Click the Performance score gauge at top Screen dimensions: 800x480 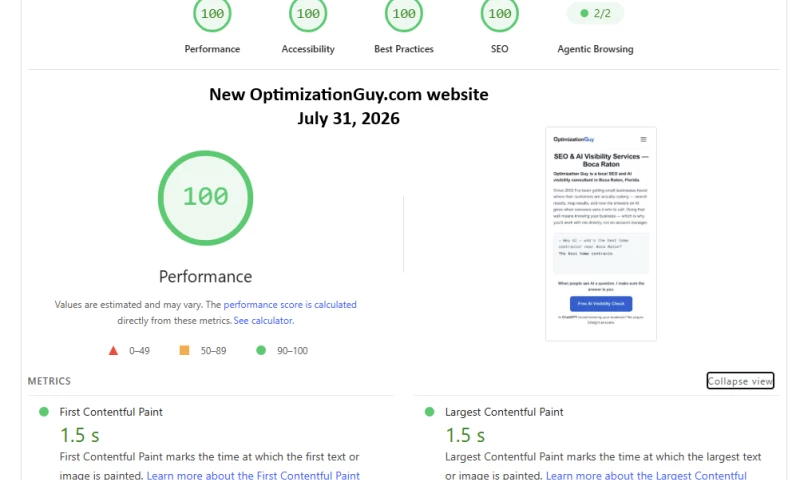(212, 14)
